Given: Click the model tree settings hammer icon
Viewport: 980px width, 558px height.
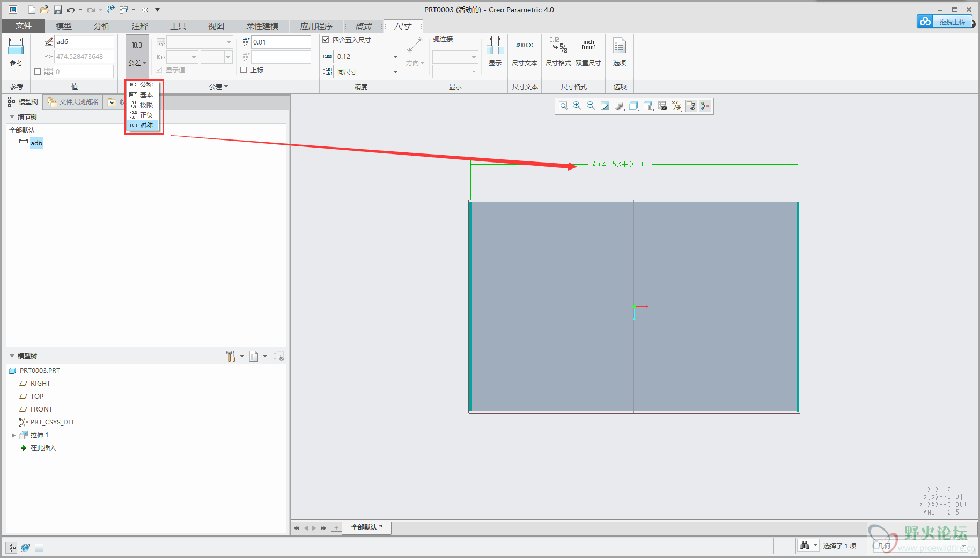Looking at the screenshot, I should (x=231, y=356).
